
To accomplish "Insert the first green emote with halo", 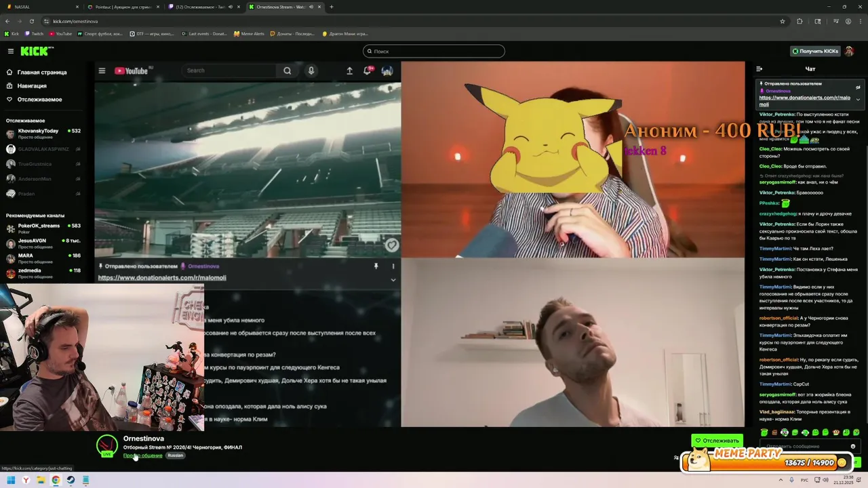I will [x=764, y=432].
